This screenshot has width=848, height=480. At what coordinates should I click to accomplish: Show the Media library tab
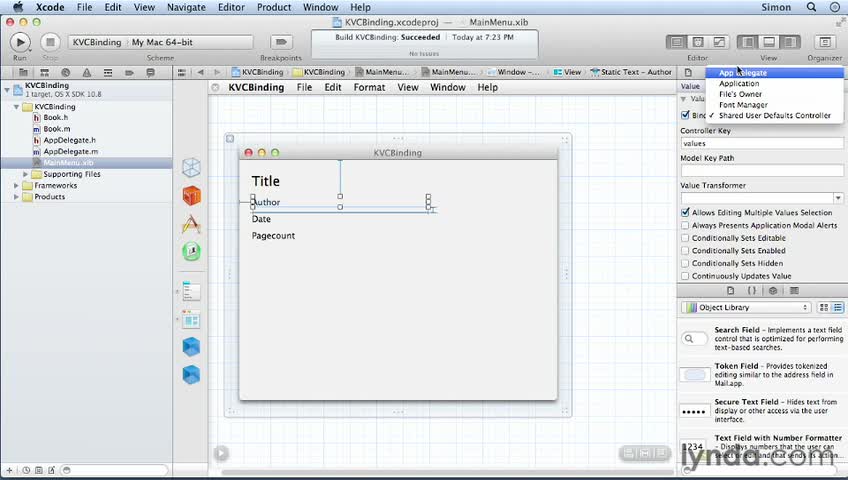click(x=794, y=291)
